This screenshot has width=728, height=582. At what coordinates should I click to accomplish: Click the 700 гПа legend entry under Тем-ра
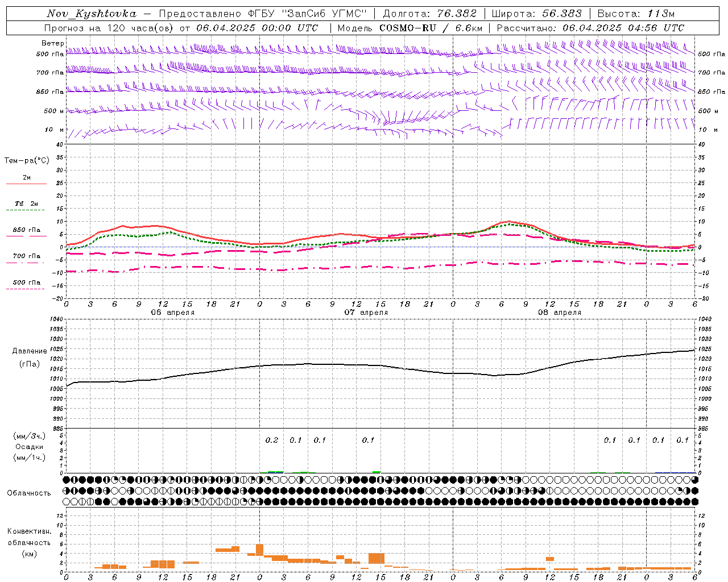[x=27, y=256]
